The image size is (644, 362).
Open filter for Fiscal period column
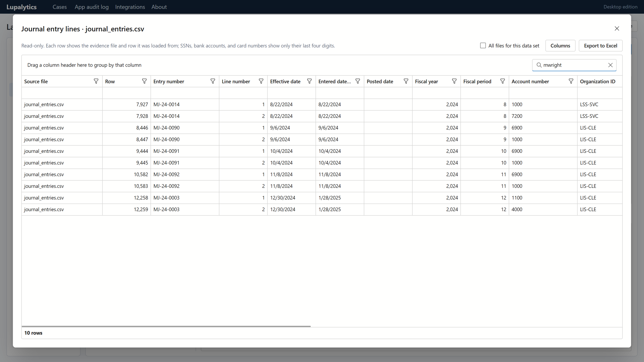pos(502,81)
